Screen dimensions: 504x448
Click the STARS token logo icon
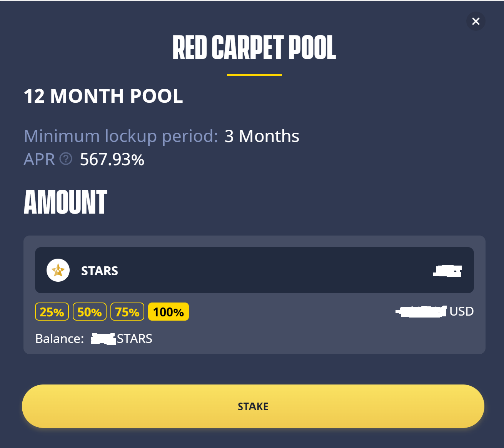click(x=58, y=270)
